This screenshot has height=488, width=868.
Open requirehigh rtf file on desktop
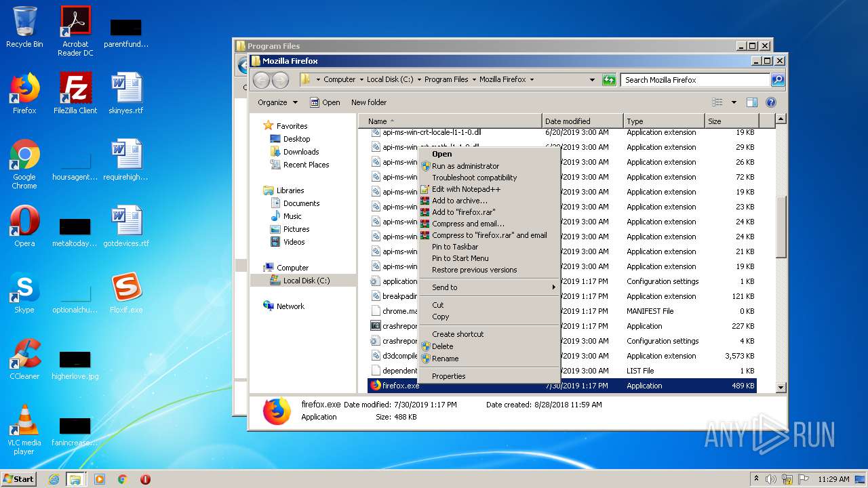click(x=126, y=160)
